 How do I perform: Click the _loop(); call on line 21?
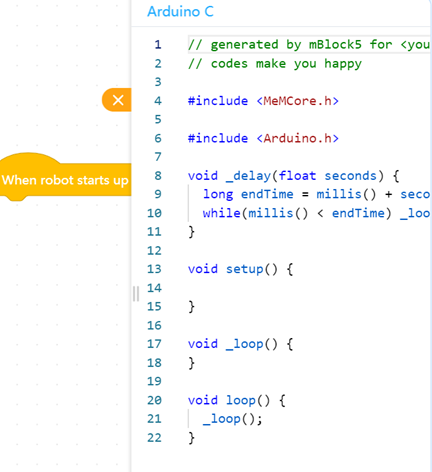[x=233, y=419]
